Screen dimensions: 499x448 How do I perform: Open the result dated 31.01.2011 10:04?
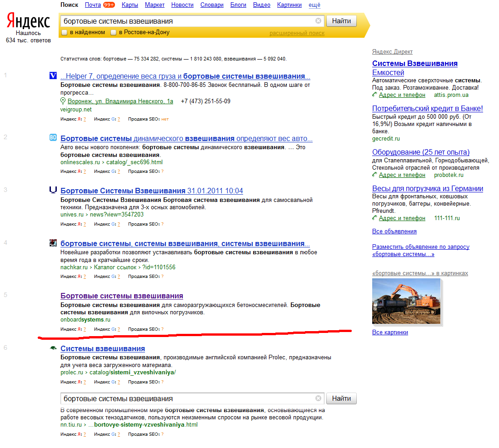point(152,191)
